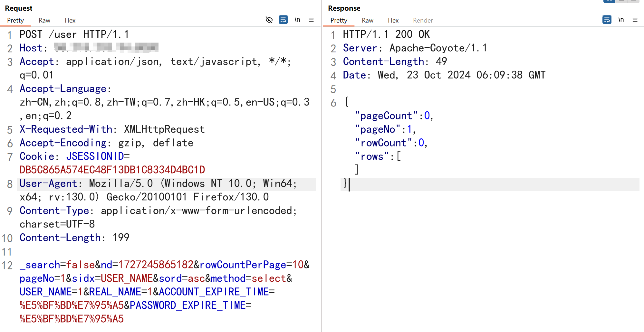Click the JSESSIONID value "DB5C865A574EC48F13DB1C8334D4BC1D"

point(112,170)
